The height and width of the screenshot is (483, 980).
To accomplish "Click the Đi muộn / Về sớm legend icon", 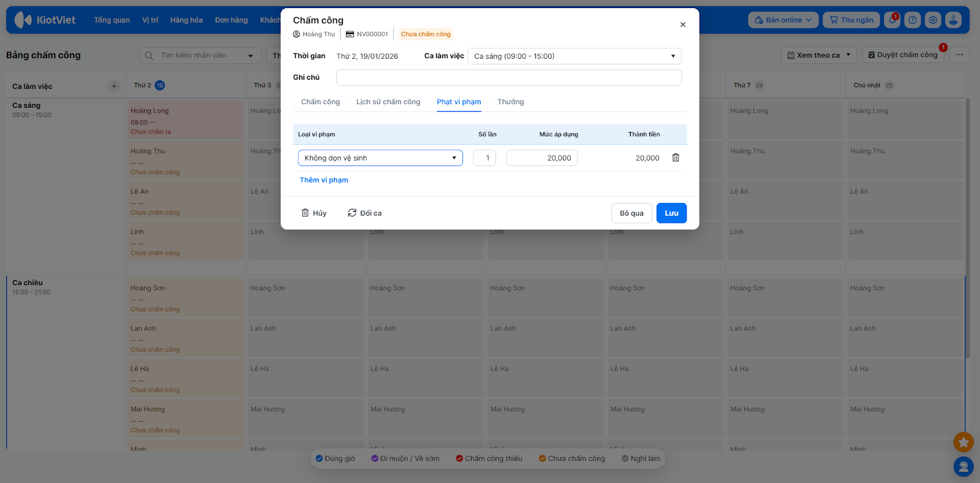I will click(375, 458).
